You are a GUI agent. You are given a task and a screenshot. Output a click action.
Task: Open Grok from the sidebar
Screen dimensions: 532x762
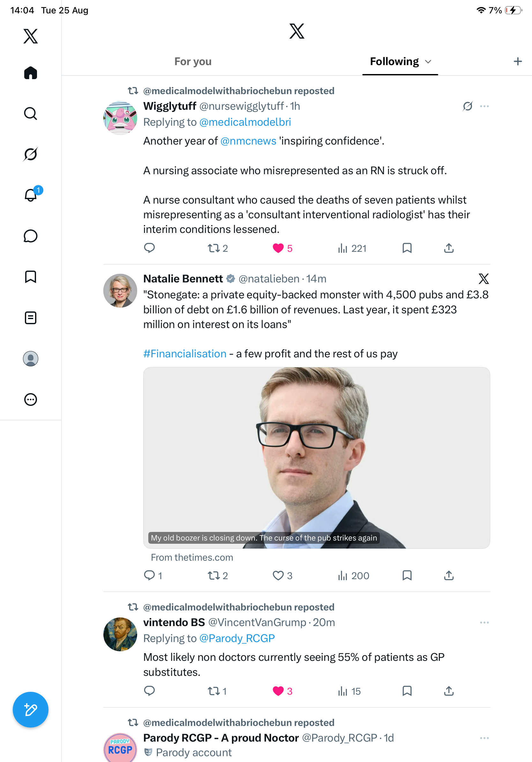31,154
